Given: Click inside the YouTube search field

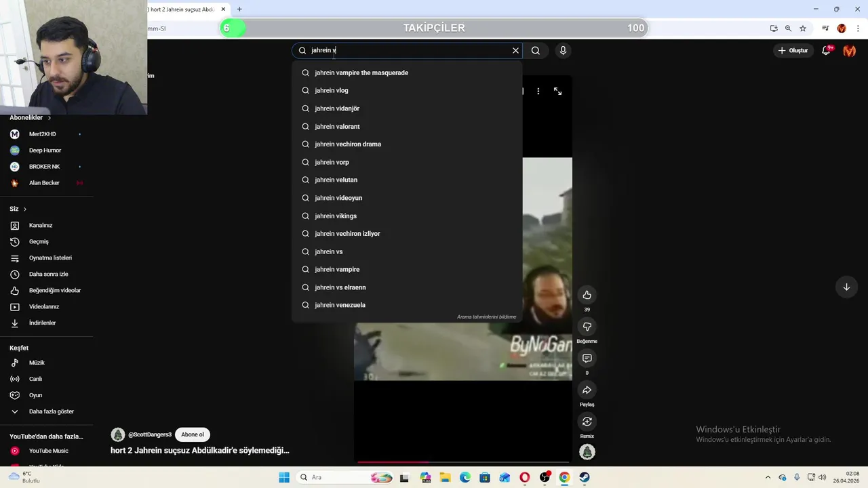Looking at the screenshot, I should [x=407, y=50].
